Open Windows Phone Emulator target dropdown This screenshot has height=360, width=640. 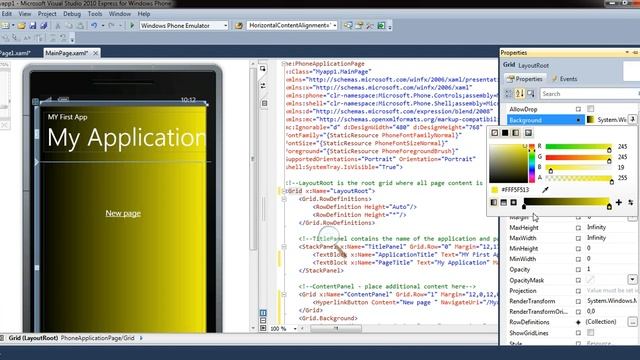[x=225, y=26]
